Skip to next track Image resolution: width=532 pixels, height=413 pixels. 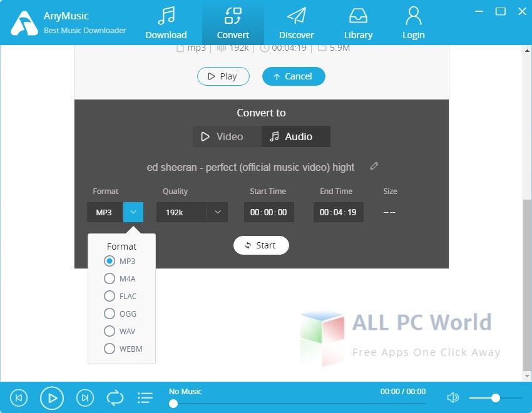85,398
